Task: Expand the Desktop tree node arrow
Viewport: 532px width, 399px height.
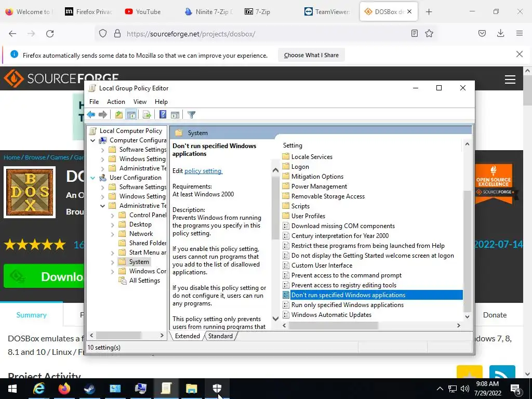Action: [112, 224]
